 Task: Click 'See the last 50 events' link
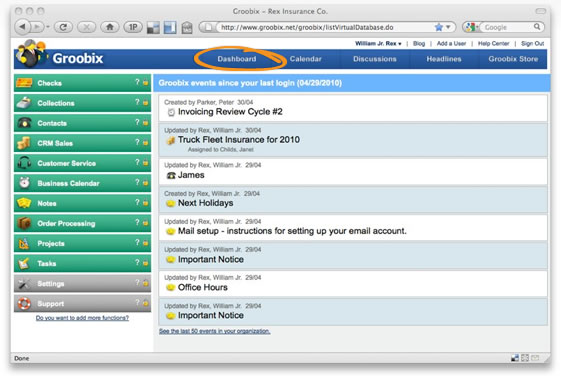[x=214, y=331]
